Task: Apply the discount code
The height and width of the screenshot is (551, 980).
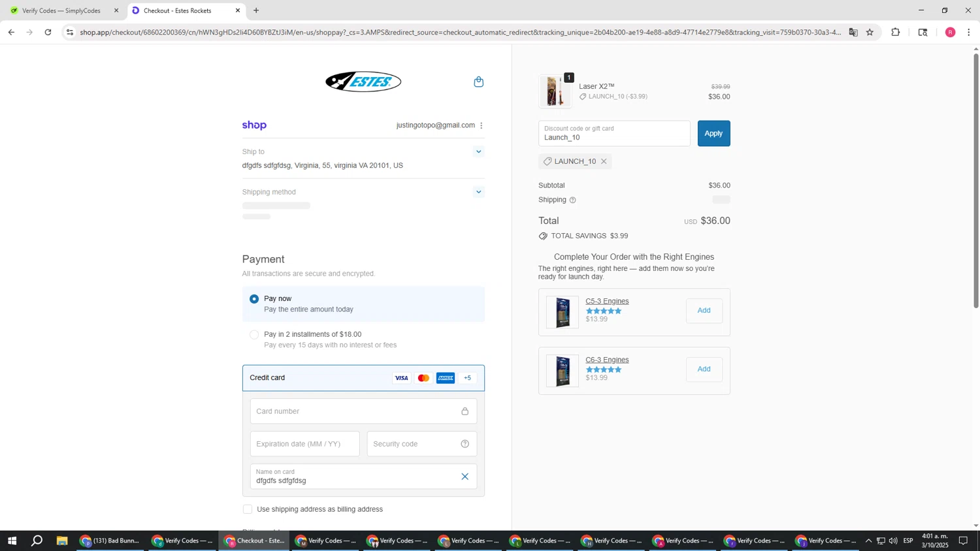Action: [x=713, y=133]
